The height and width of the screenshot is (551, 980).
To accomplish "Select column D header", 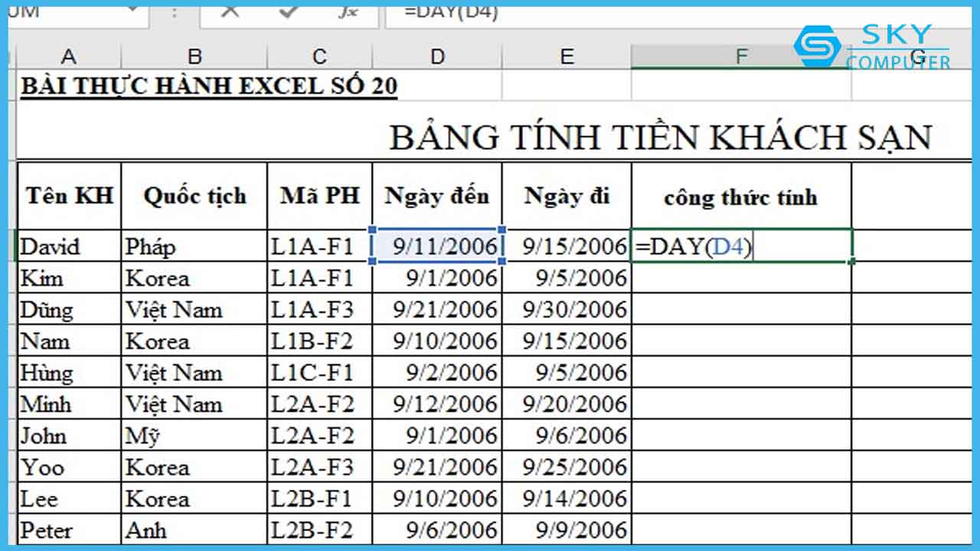I will (437, 56).
